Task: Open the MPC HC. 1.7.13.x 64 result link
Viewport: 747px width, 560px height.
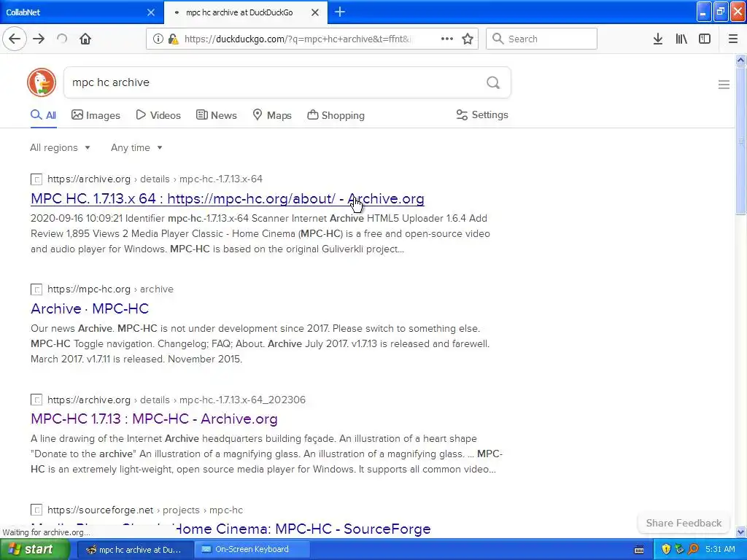Action: coord(228,198)
